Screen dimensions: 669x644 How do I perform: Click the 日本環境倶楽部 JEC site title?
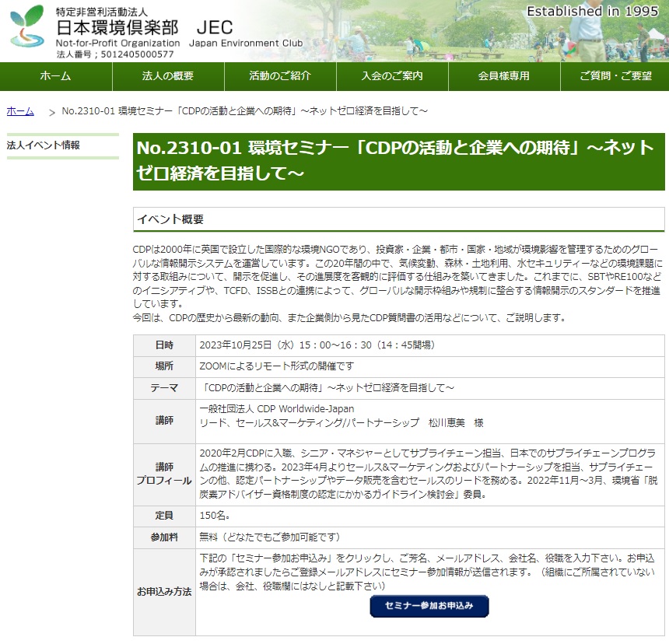tap(145, 28)
